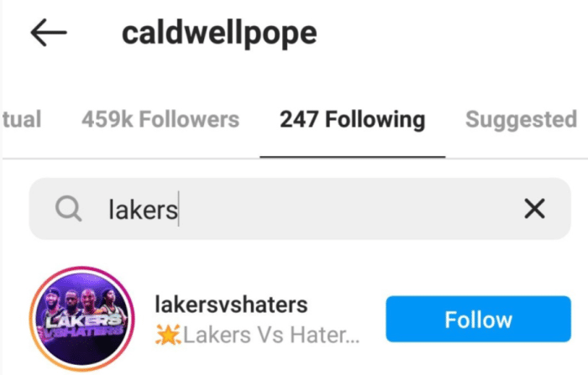The image size is (588, 375).
Task: Click the Lakers Vs Hater display name
Action: (x=270, y=335)
